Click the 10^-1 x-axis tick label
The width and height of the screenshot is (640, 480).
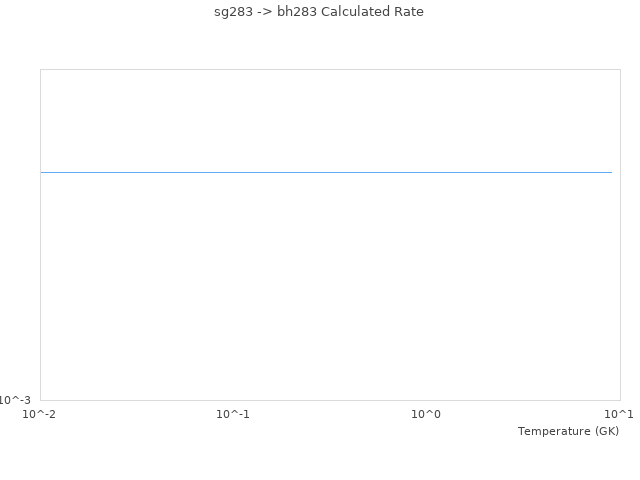233,414
